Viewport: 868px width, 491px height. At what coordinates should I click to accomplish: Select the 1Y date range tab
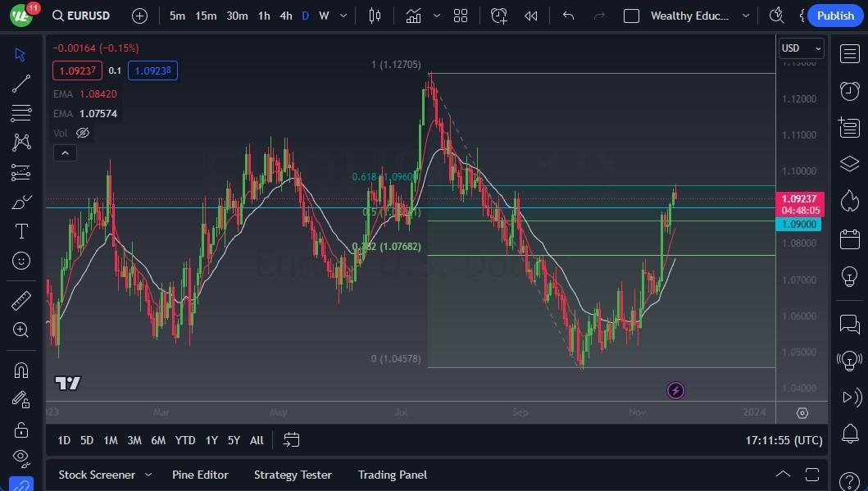coord(211,440)
